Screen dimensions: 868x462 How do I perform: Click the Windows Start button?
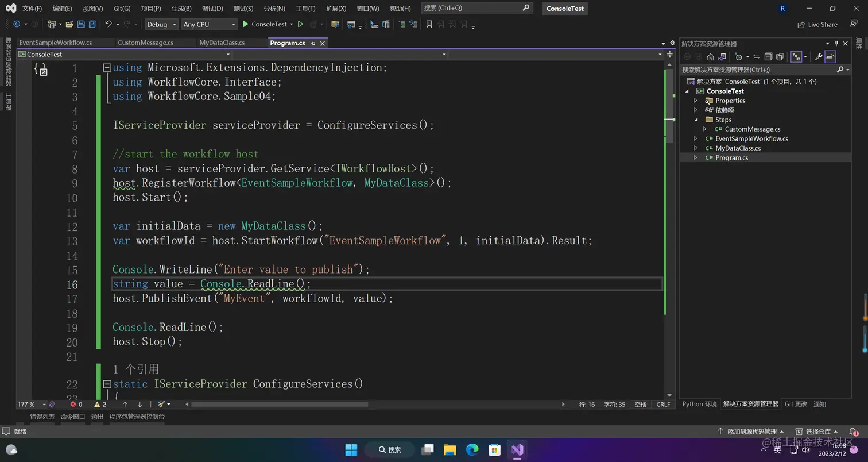(x=351, y=449)
